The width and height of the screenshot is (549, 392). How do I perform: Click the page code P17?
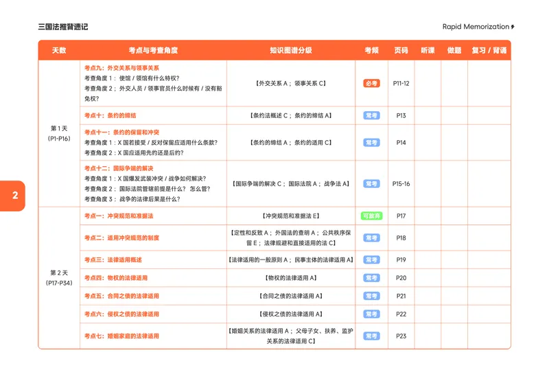[x=401, y=216]
